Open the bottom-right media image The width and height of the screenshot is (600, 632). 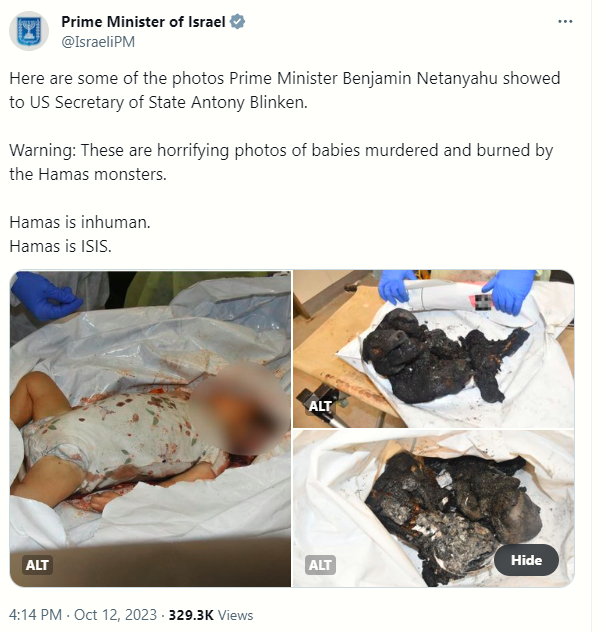pos(434,508)
